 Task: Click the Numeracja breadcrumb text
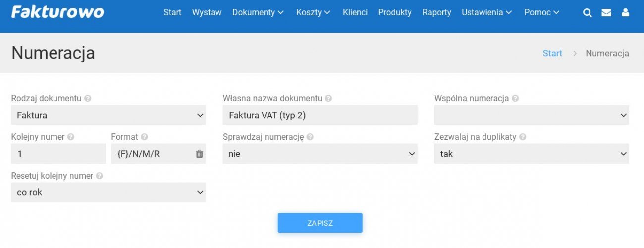click(607, 53)
